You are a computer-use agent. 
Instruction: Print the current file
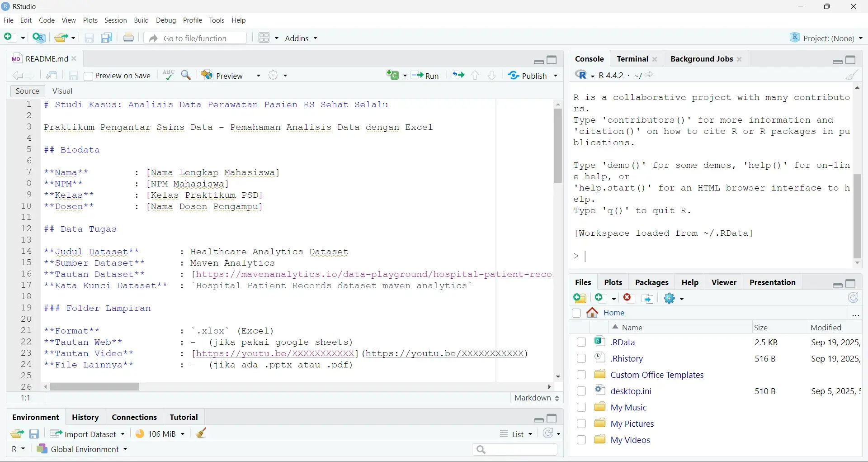point(128,38)
